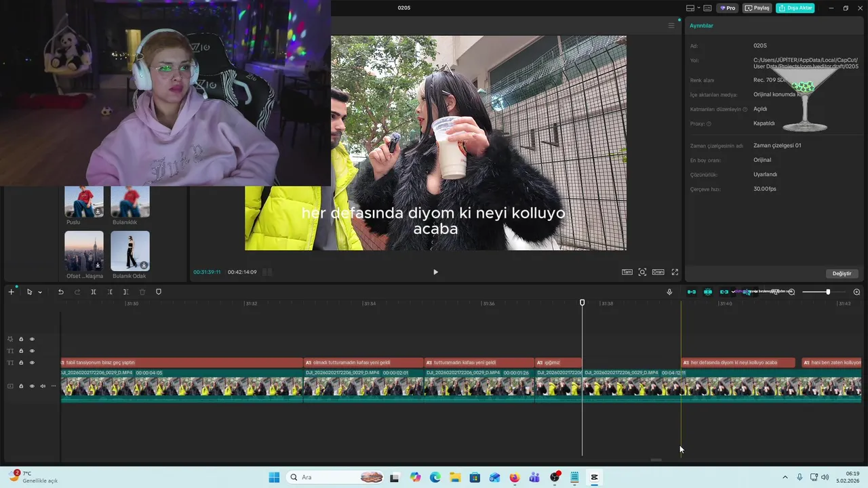Open the Oran aspect ratio option
This screenshot has width=868, height=488.
pyautogui.click(x=658, y=272)
